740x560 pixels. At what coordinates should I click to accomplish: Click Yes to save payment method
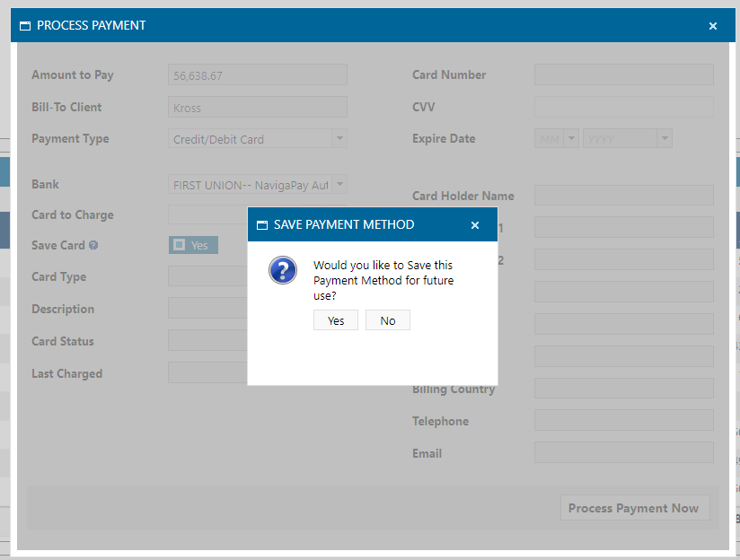(x=336, y=320)
